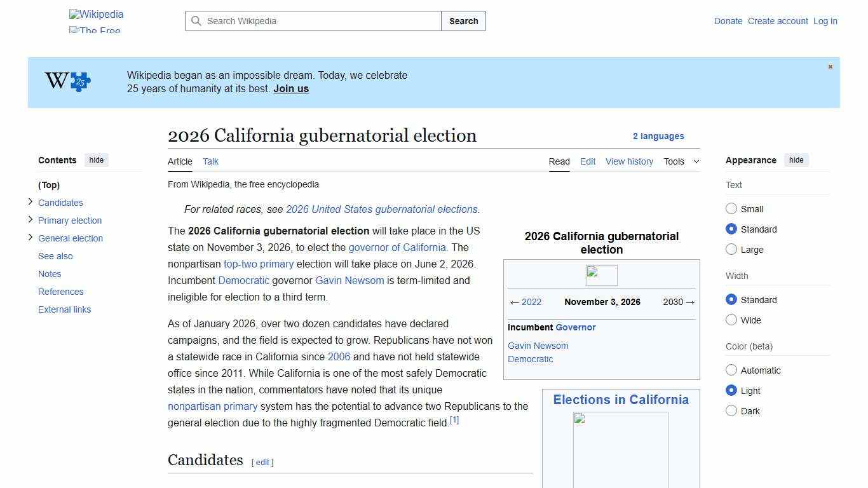
Task: Switch to the Talk tab
Action: coord(210,161)
